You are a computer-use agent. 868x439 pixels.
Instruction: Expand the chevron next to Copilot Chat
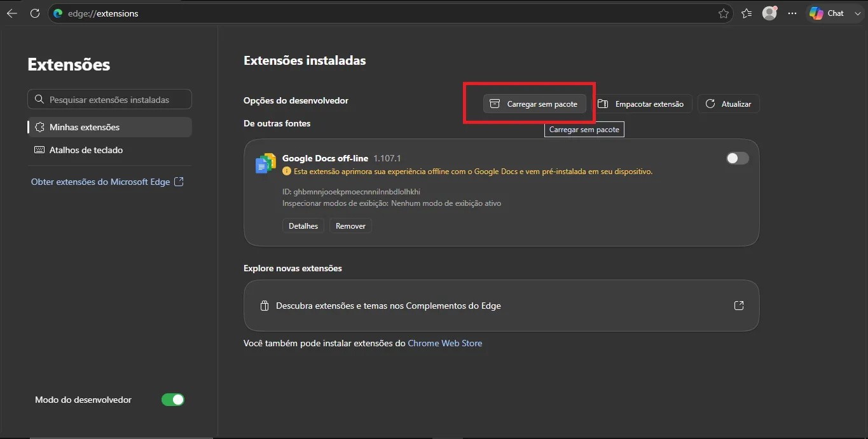coord(857,13)
